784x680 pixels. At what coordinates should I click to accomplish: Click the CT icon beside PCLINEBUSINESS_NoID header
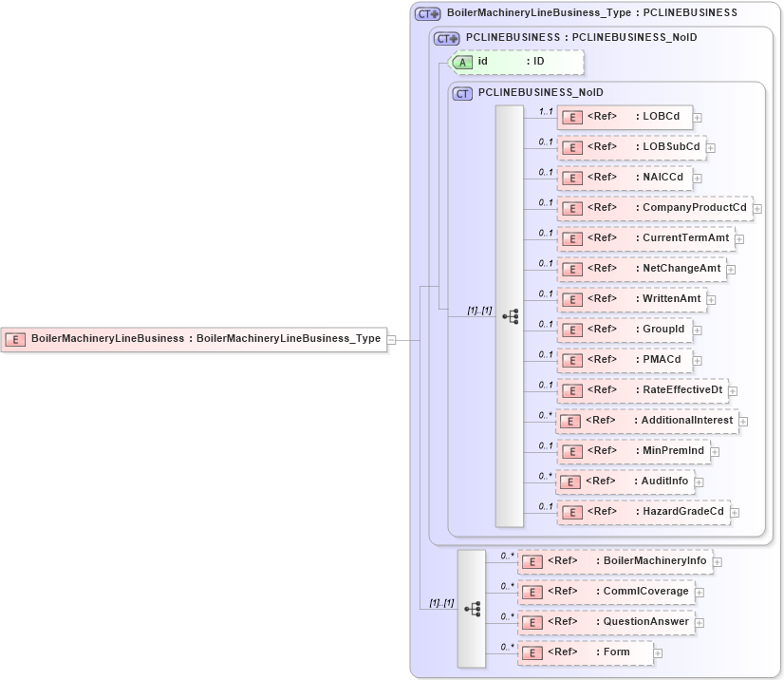pos(463,93)
